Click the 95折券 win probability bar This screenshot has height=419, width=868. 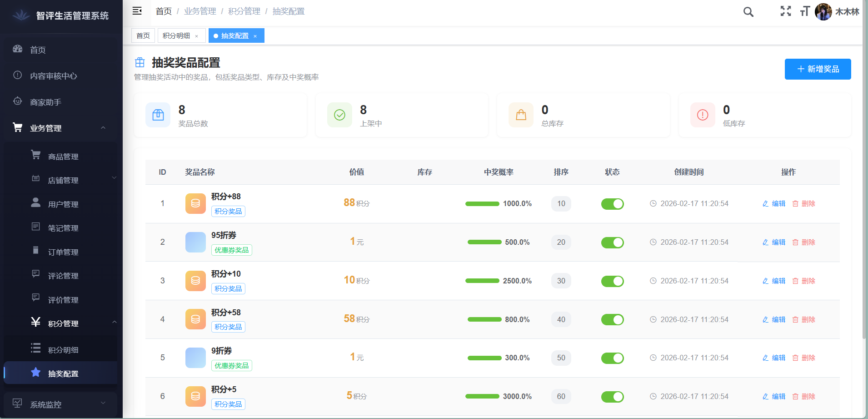click(484, 242)
